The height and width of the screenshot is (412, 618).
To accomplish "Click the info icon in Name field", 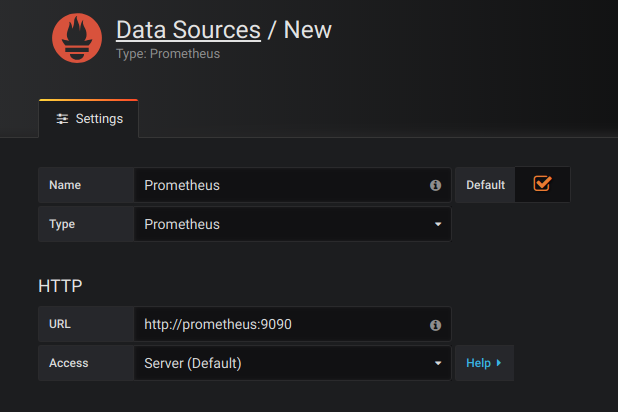I will [x=435, y=185].
